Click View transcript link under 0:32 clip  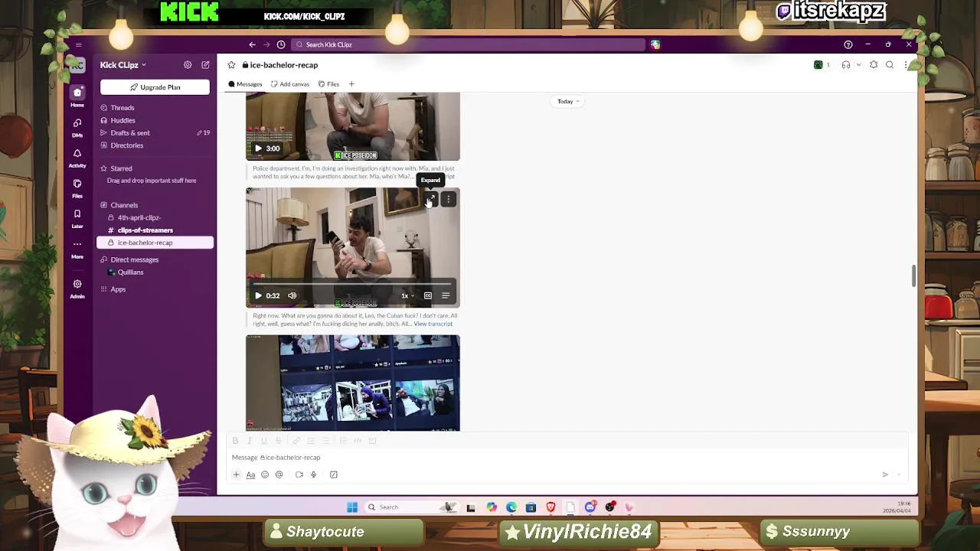point(433,324)
